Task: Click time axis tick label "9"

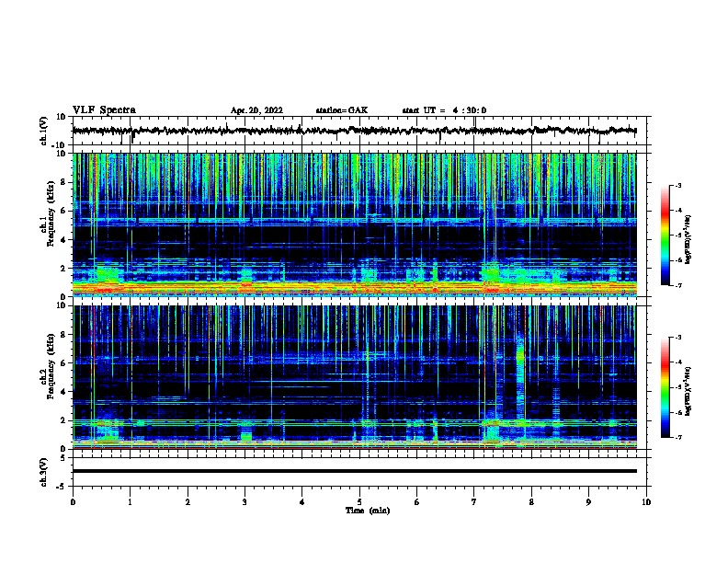Action: [x=588, y=502]
